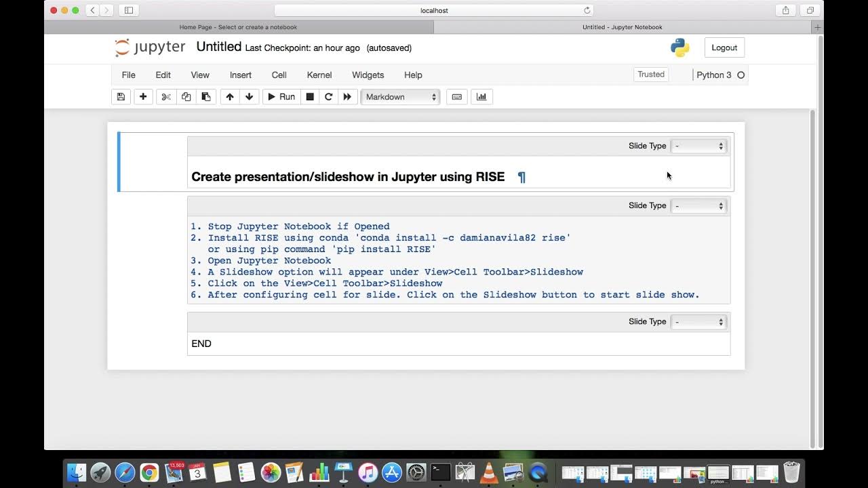Reload page icon in Safari address bar
The width and height of the screenshot is (868, 488).
coord(587,10)
